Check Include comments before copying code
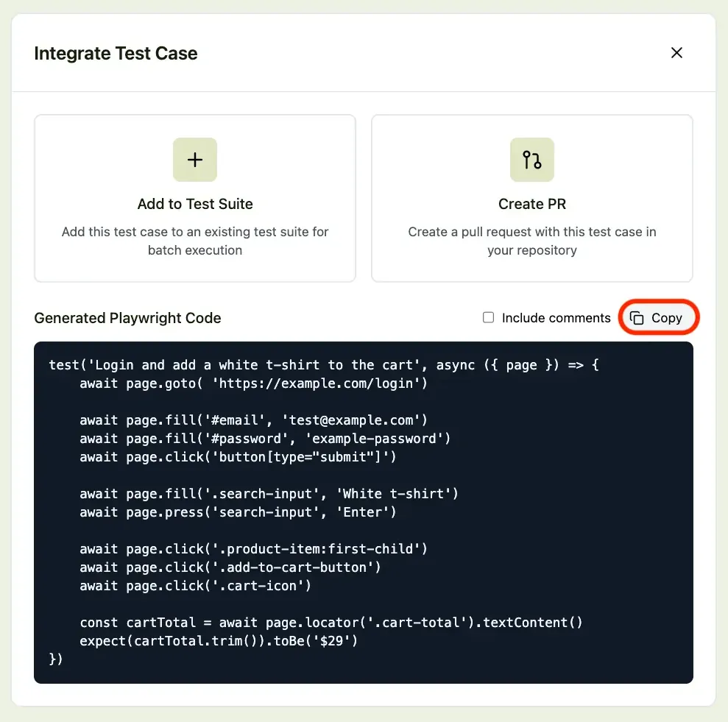 pyautogui.click(x=488, y=317)
